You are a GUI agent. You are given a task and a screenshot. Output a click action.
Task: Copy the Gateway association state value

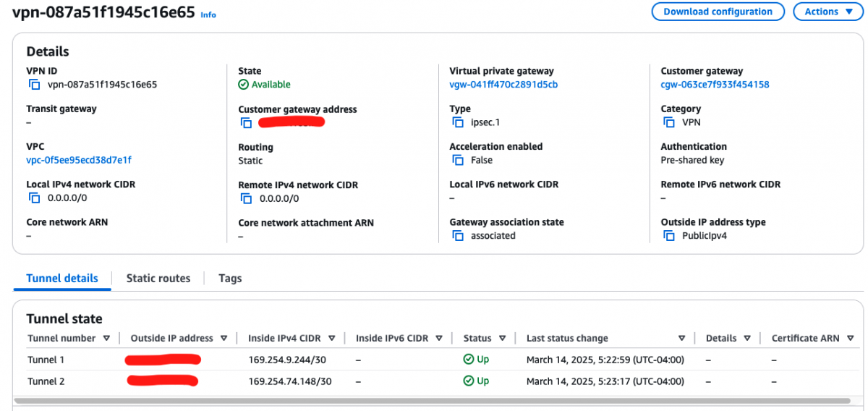click(x=457, y=236)
